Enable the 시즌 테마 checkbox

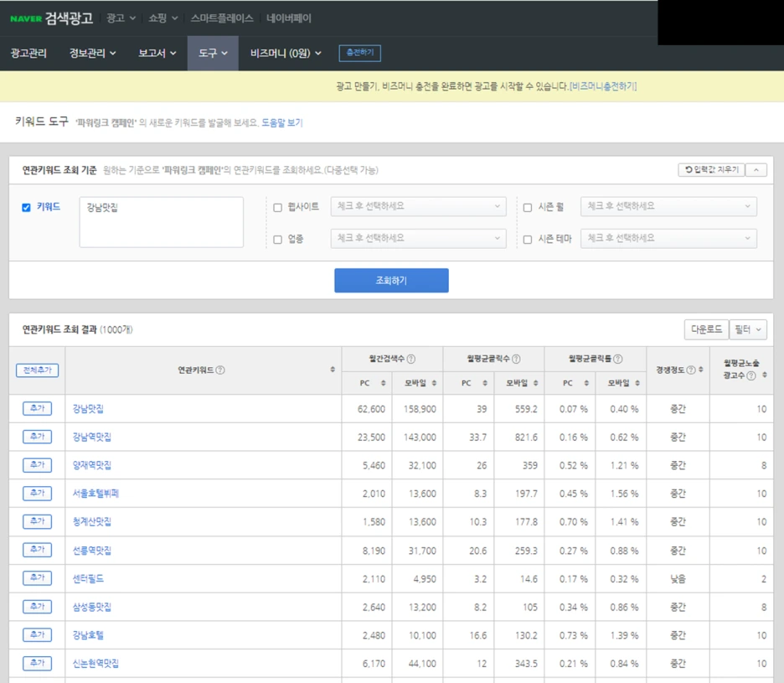(528, 240)
